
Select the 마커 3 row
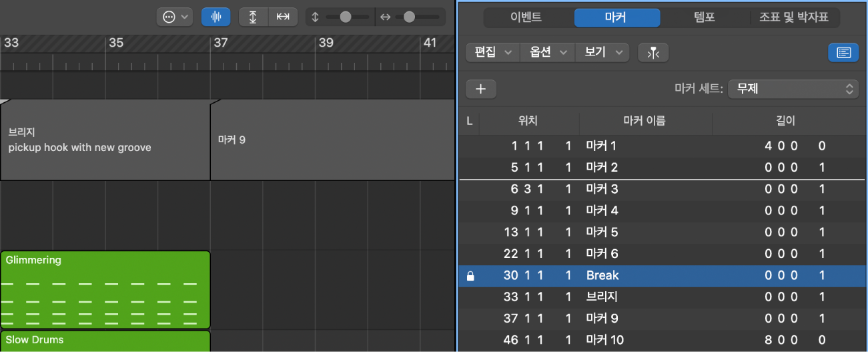point(663,189)
